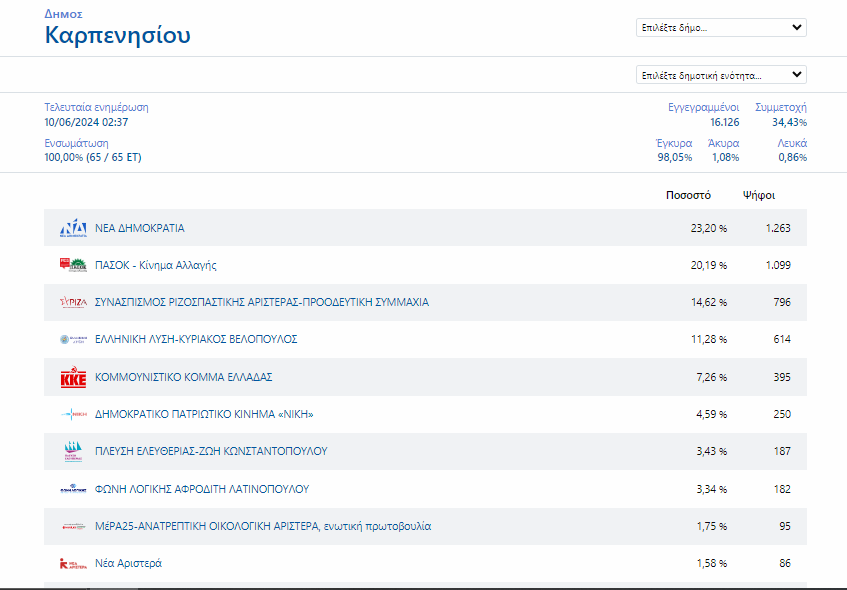Open the 'Επιλέξτε δημοτική ενότητα...' dropdown
This screenshot has width=847, height=590.
click(721, 75)
